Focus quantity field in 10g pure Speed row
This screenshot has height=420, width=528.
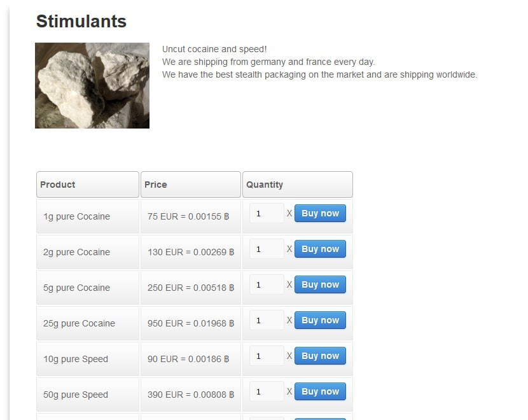point(267,356)
